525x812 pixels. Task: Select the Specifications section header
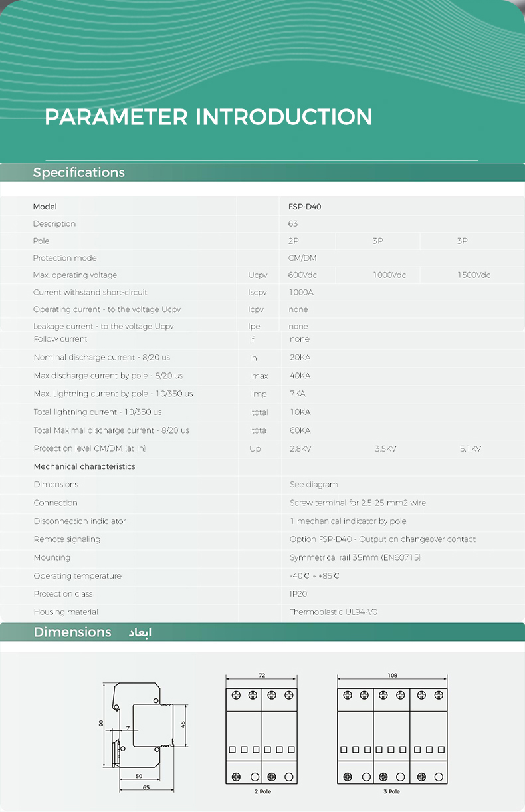262,173
